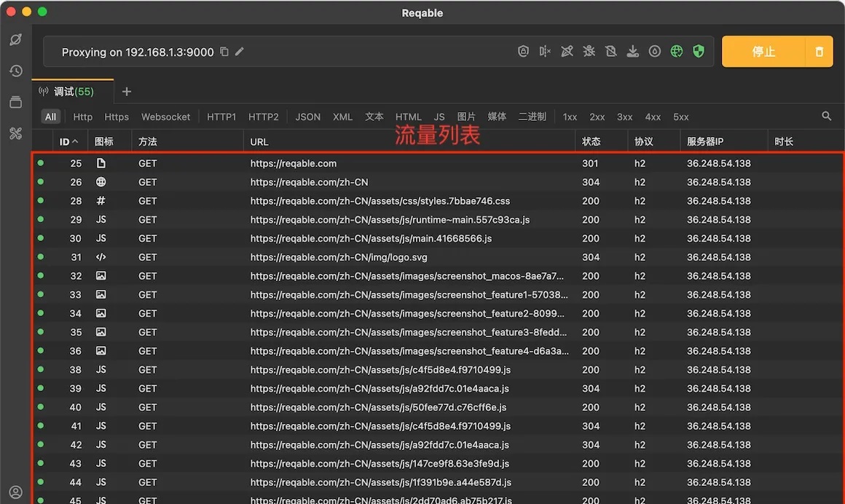Filter traffic by JS
The width and height of the screenshot is (845, 504).
point(439,117)
